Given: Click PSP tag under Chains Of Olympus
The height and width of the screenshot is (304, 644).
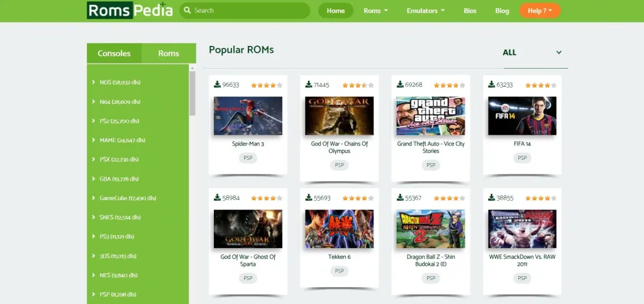Looking at the screenshot, I should pyautogui.click(x=339, y=165).
